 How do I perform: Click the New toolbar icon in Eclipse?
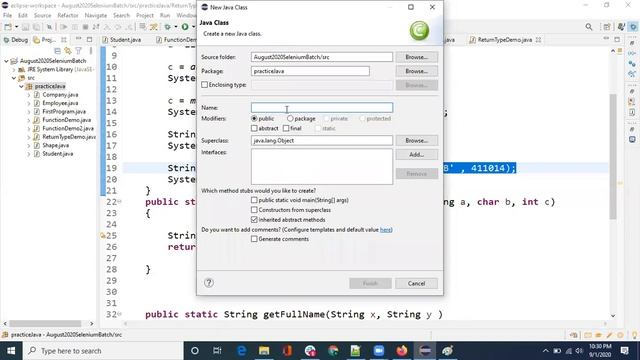(8, 27)
